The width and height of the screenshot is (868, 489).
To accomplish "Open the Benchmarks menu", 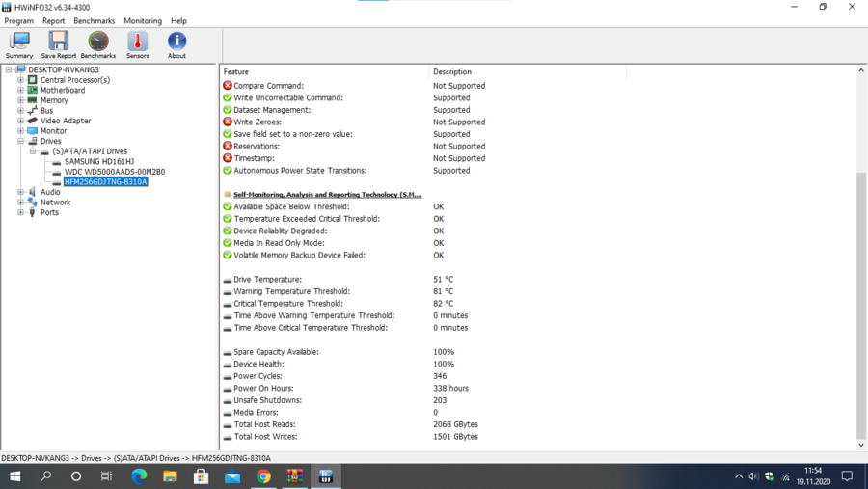I will (x=95, y=21).
